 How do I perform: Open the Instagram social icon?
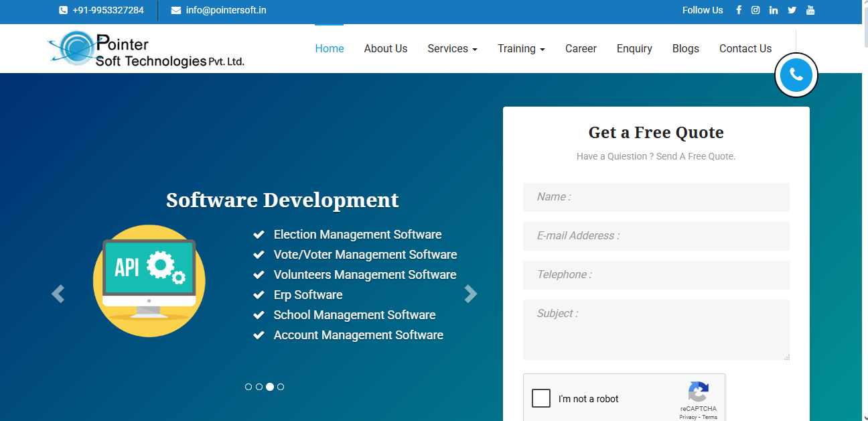tap(755, 10)
